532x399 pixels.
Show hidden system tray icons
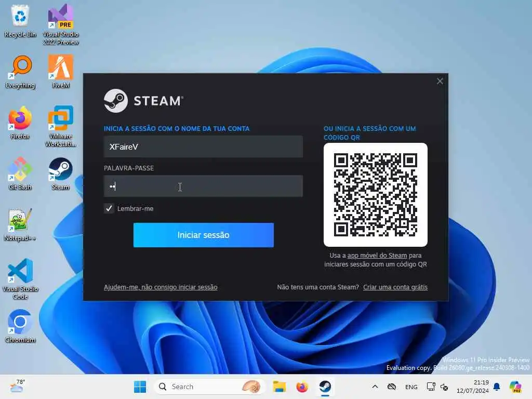[x=375, y=387]
